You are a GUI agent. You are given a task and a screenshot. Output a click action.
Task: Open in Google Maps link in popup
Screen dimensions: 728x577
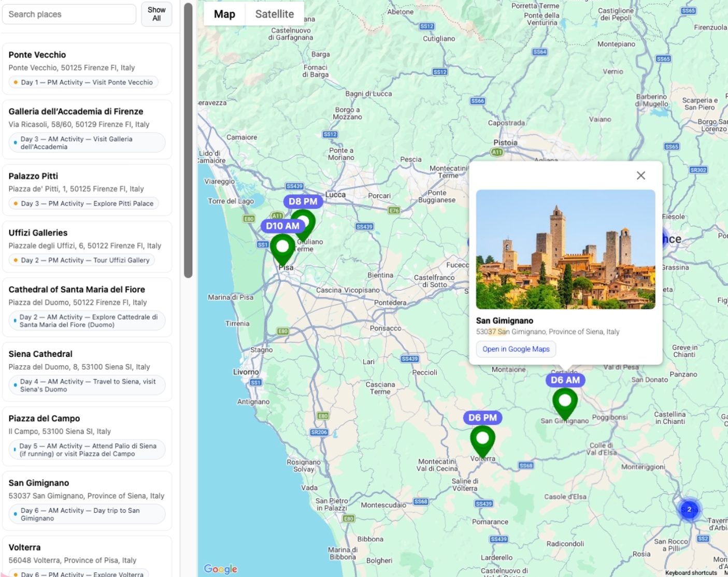click(516, 349)
